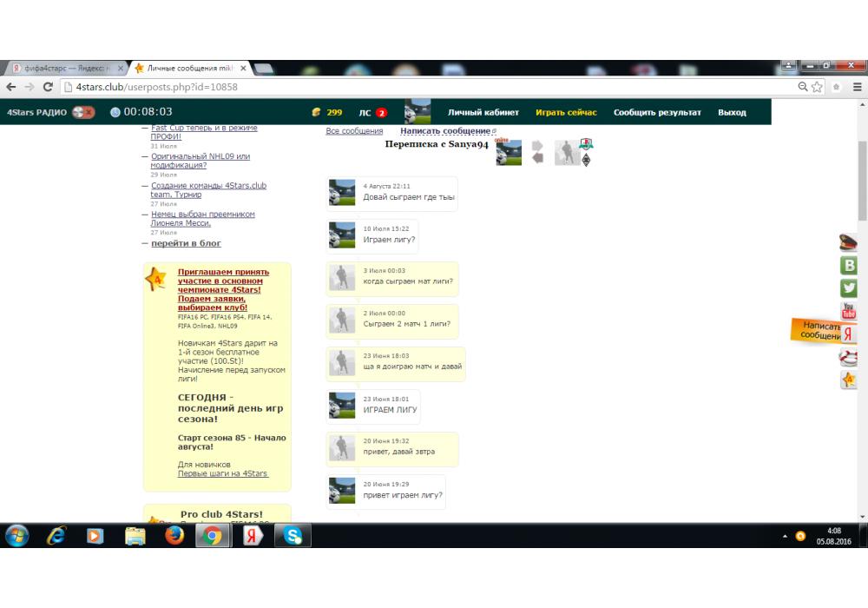Open the lifebuoy help icon
Image resolution: width=868 pixels, height=608 pixels.
click(x=848, y=357)
